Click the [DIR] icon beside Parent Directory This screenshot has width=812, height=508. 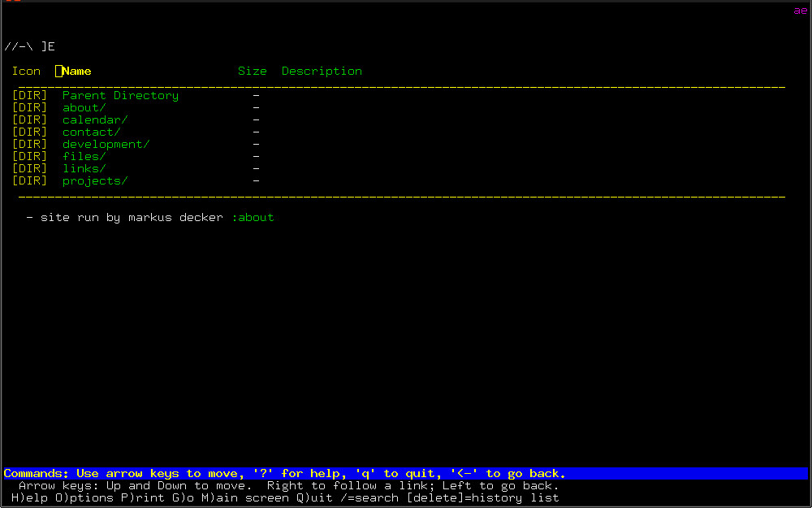tap(29, 96)
